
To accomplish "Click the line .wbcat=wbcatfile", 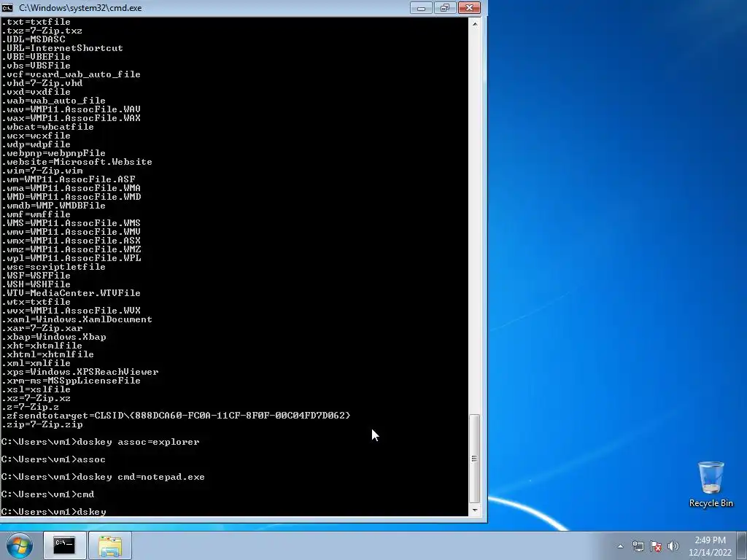I will pyautogui.click(x=47, y=127).
